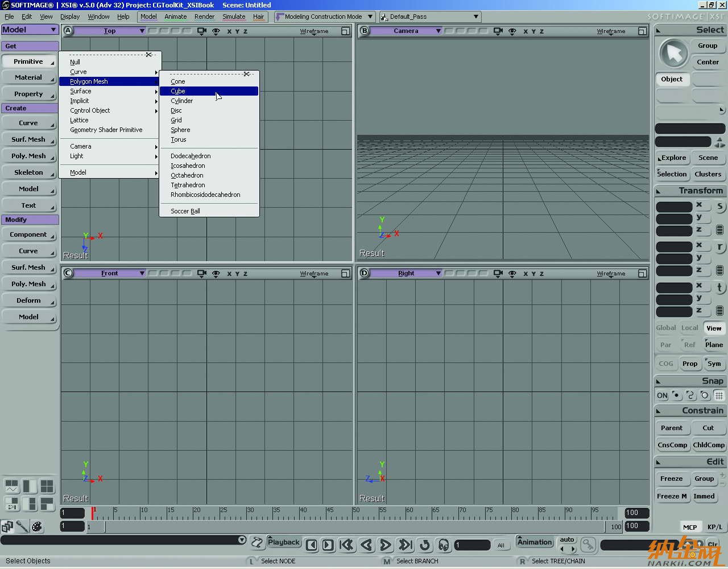Click the Freeze button in Edit panel
This screenshot has width=728, height=569.
[x=672, y=479]
